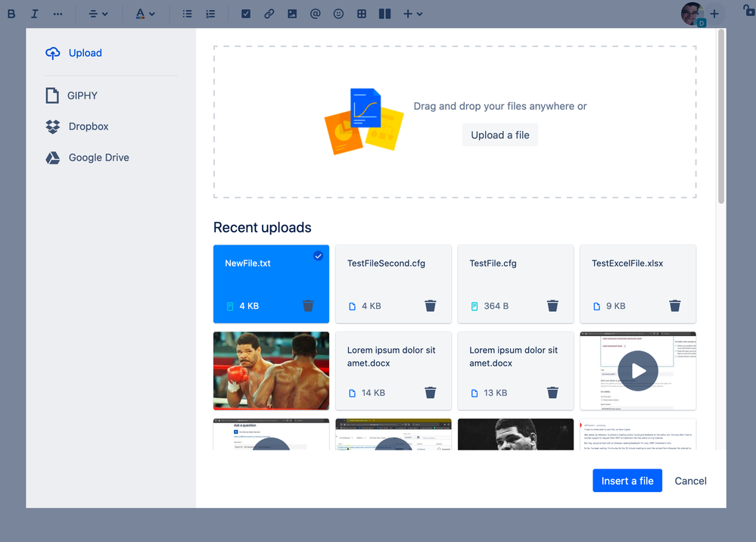The width and height of the screenshot is (756, 542).
Task: Open the emoji picker
Action: 338,14
